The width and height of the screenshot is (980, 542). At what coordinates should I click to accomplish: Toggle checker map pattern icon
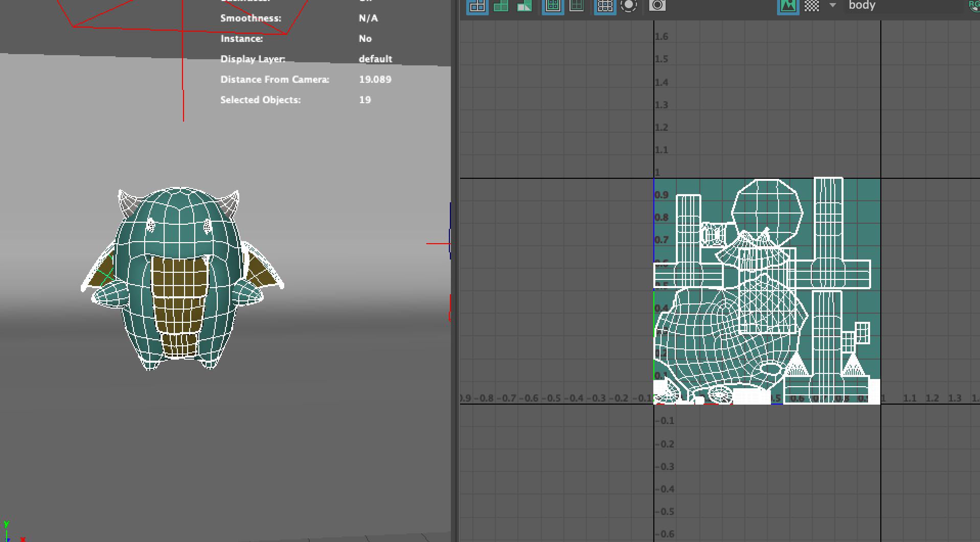pos(812,6)
